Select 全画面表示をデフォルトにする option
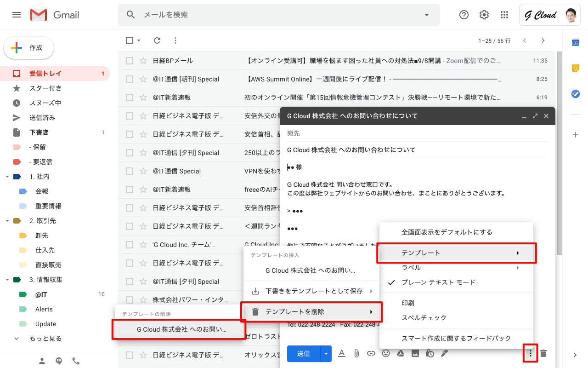 456,232
